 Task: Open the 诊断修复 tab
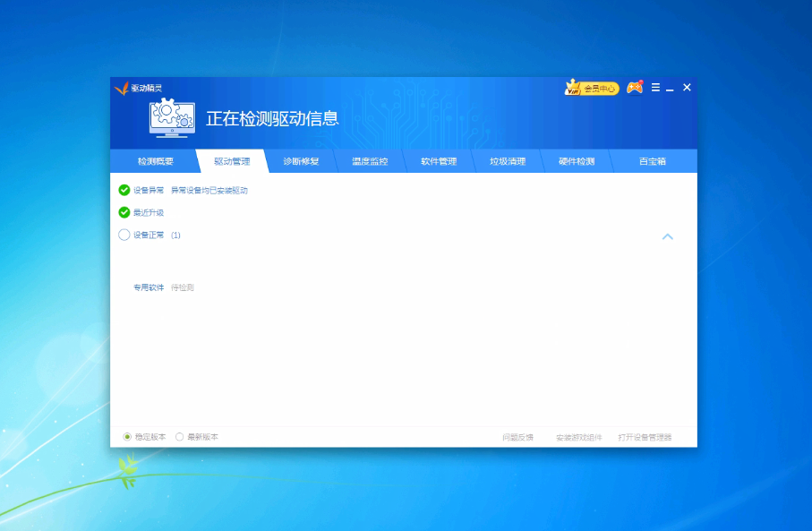tap(301, 161)
